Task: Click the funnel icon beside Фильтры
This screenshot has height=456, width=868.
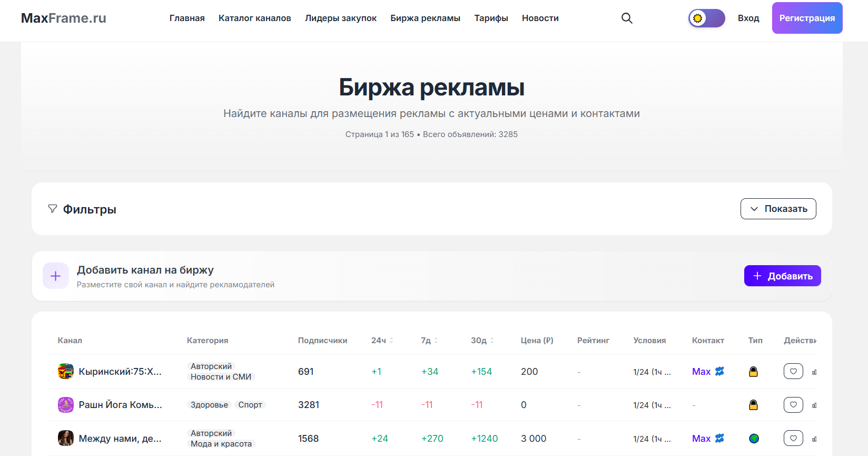Action: tap(53, 209)
